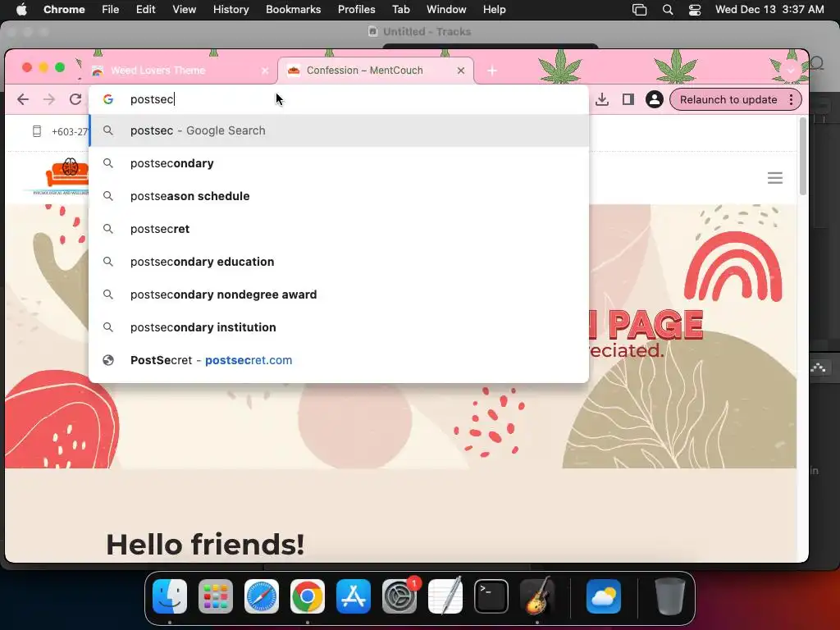Screen dimensions: 840x630
Task: Open GarageBand from the Dock
Action: [x=537, y=596]
